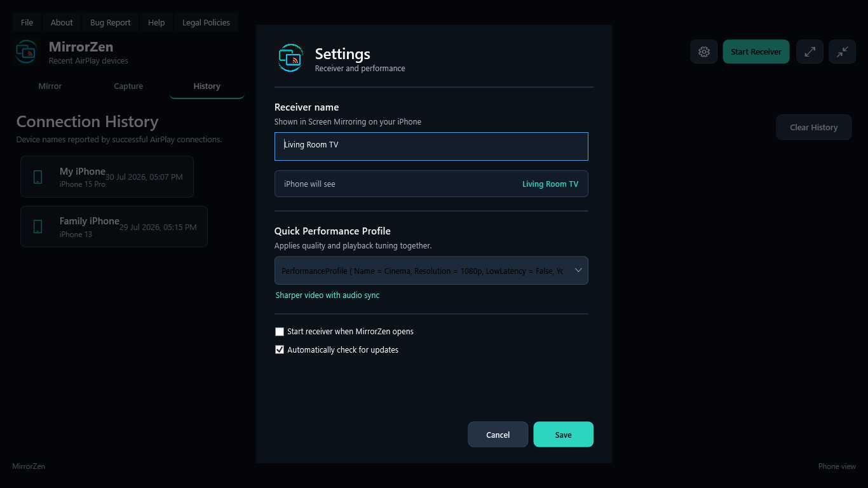Open the settings gear icon
The image size is (868, 488).
(704, 52)
